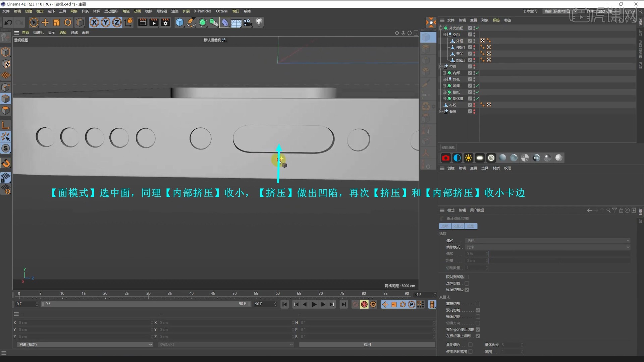Select the red material swatch

coord(445,158)
